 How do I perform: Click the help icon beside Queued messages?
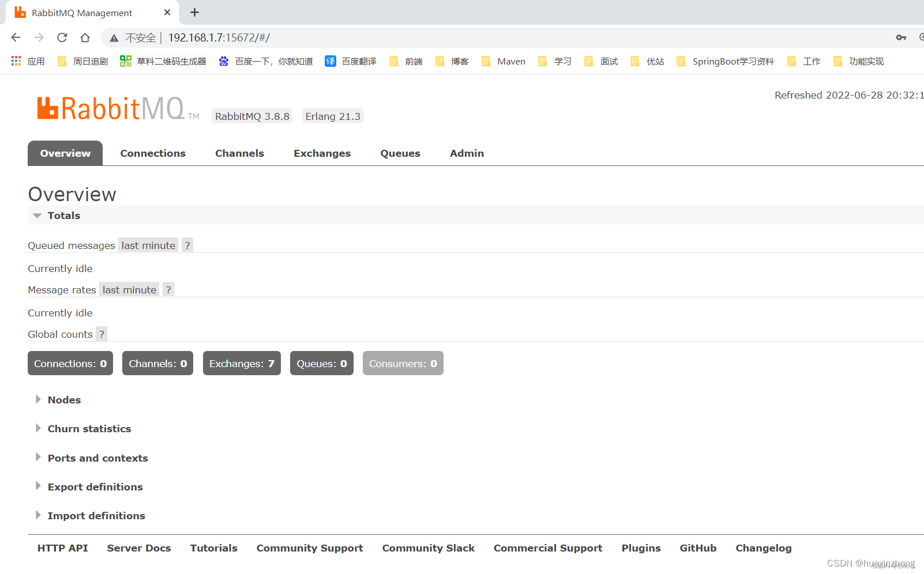187,244
